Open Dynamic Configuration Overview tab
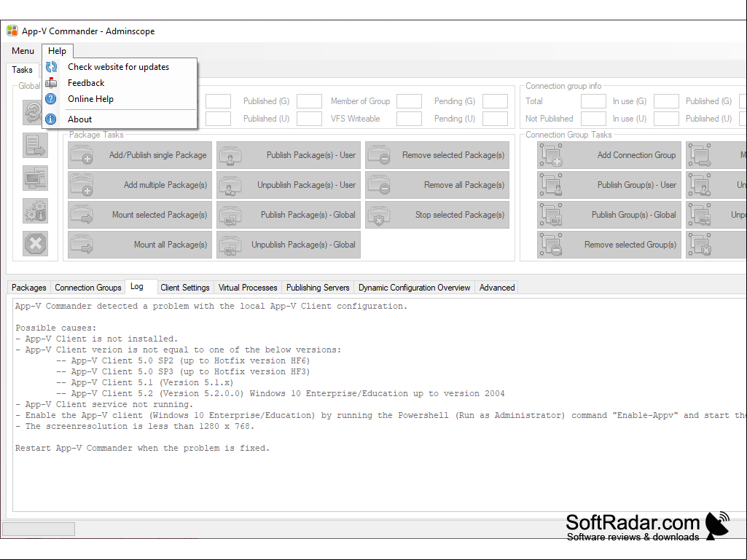The image size is (747, 560). (x=415, y=288)
